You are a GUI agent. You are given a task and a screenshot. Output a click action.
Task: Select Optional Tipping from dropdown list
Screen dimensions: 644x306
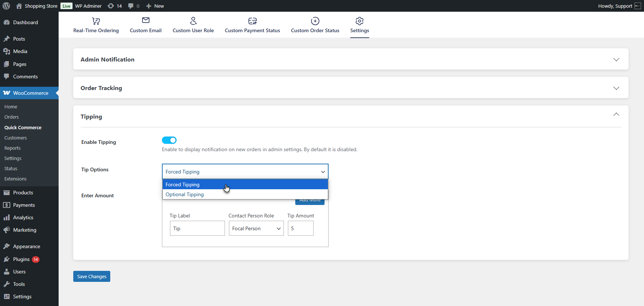coord(185,194)
